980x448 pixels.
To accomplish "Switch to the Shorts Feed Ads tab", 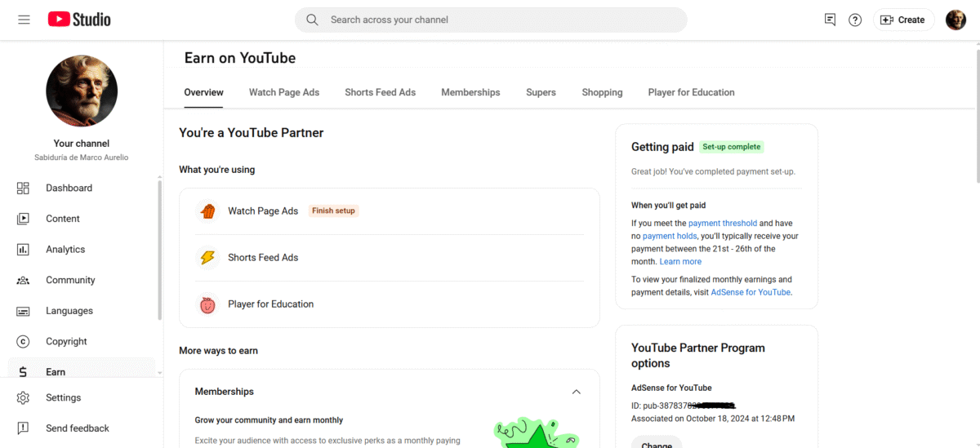I will pos(380,92).
